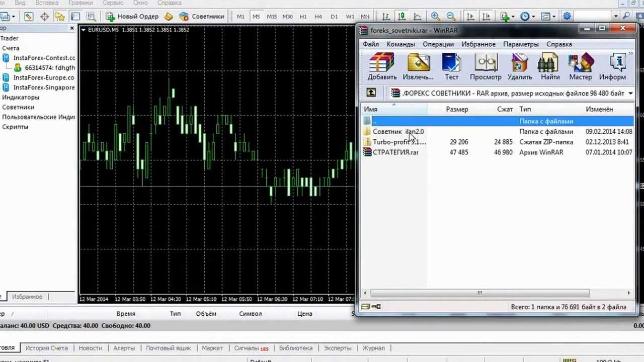Open the Почтовый ящик terminal tab

[168, 348]
